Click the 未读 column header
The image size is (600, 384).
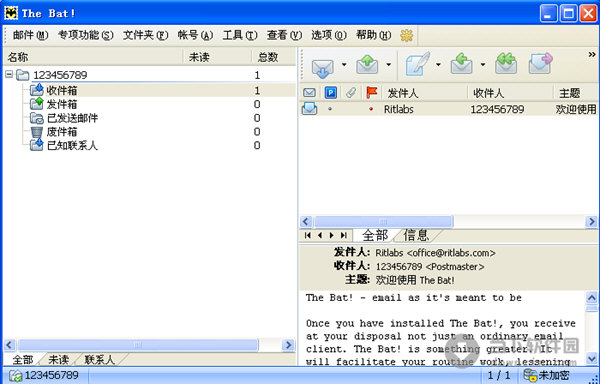tap(217, 57)
